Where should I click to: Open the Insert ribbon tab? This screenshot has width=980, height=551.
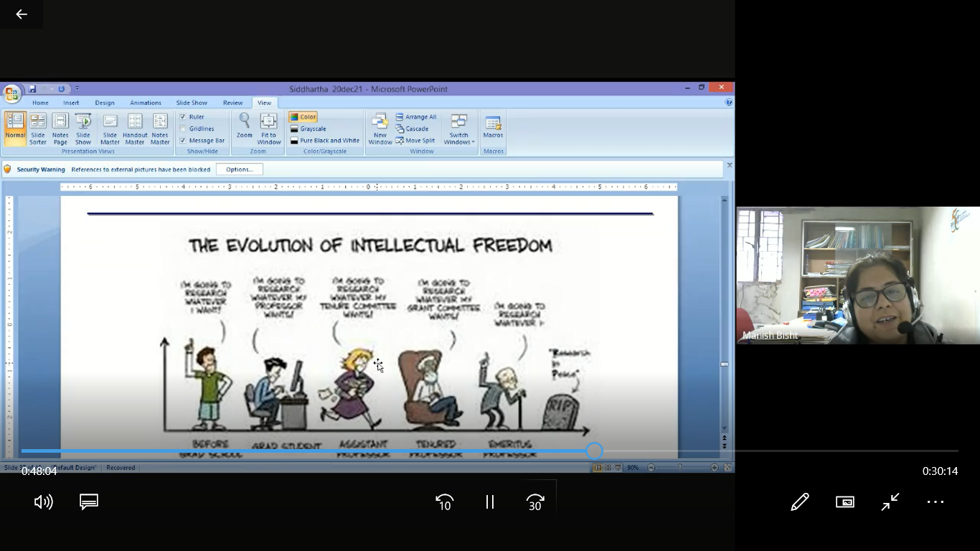point(71,103)
